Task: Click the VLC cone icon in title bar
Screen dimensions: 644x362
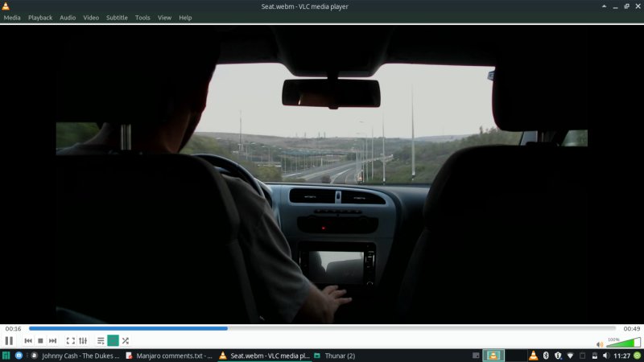Action: pos(6,6)
